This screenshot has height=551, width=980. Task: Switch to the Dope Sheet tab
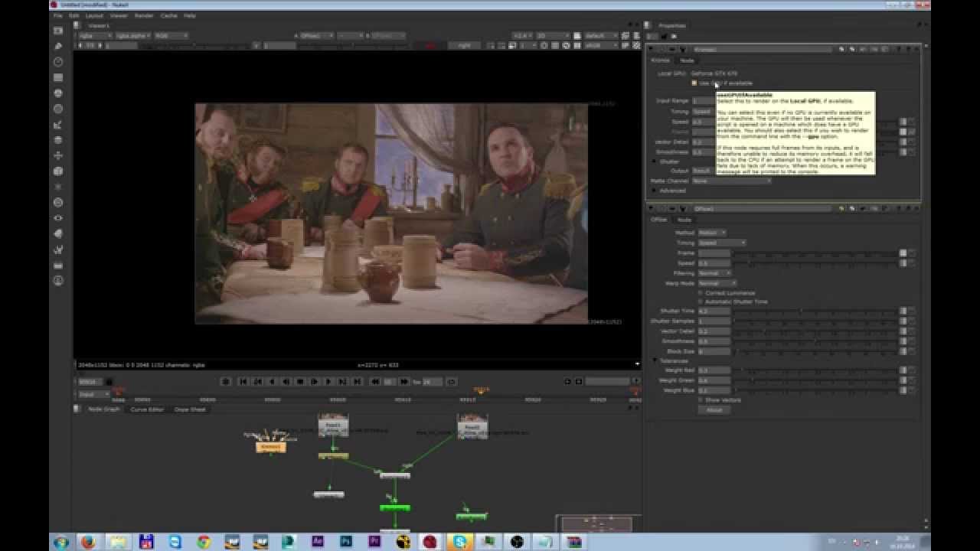point(190,409)
